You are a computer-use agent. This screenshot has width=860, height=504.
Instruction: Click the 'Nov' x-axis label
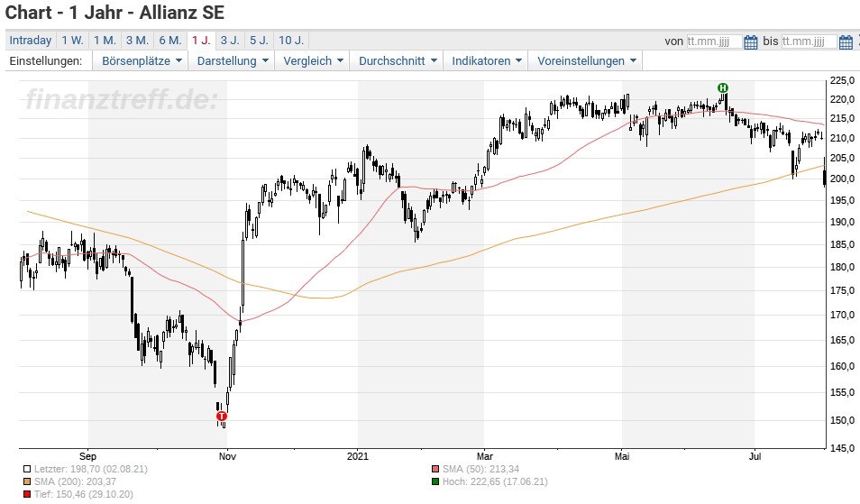(x=227, y=456)
